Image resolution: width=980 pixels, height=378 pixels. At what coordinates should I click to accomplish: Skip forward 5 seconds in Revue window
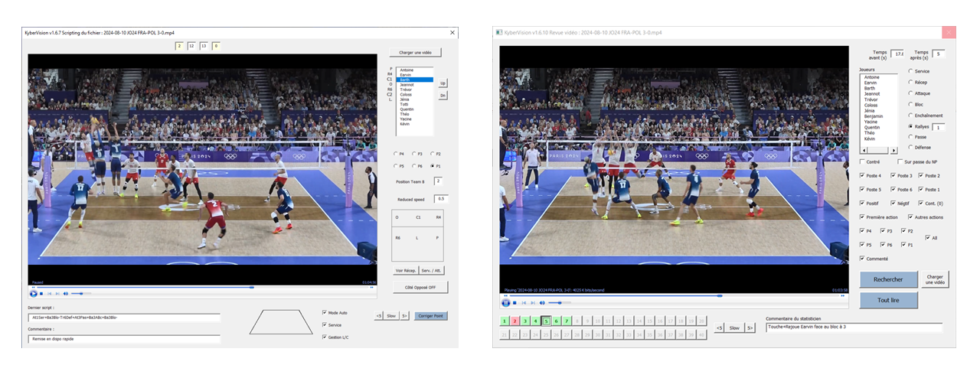[750, 327]
